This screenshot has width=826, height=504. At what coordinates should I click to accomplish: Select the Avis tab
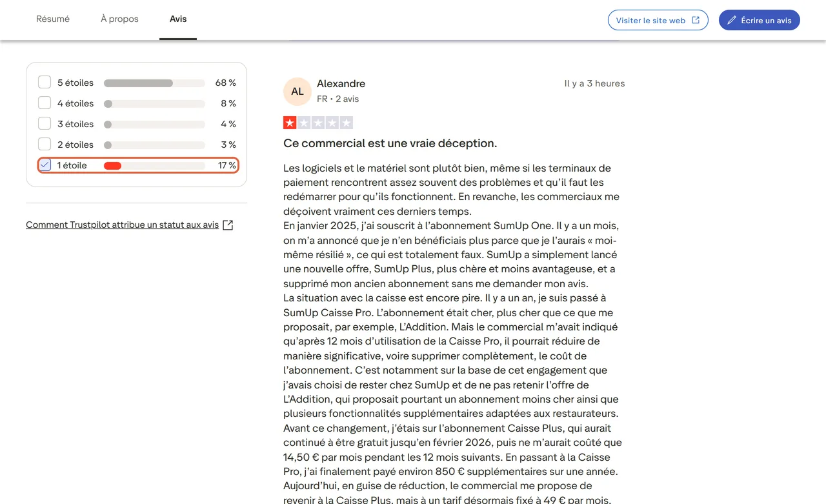tap(178, 19)
